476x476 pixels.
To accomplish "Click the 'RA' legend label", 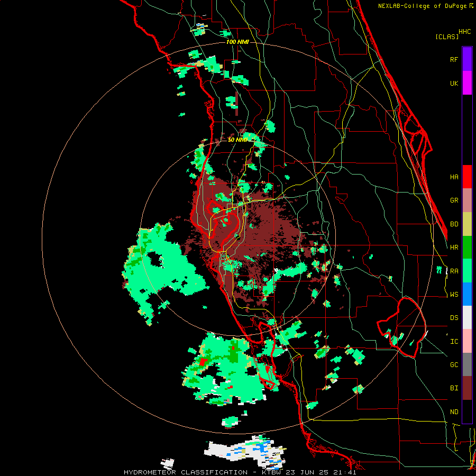I will tap(454, 271).
